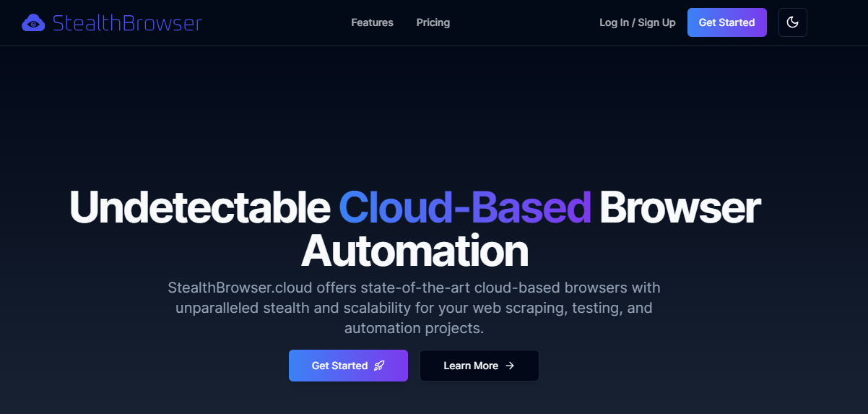Click the StealthBrowser cloud eye logo icon
Image resolution: width=868 pixels, height=414 pixels.
click(x=33, y=23)
